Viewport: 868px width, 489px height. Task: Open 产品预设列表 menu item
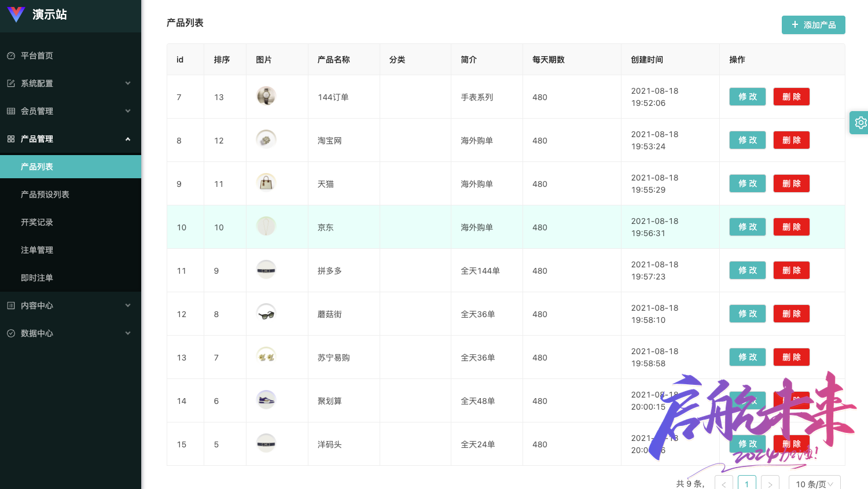71,194
